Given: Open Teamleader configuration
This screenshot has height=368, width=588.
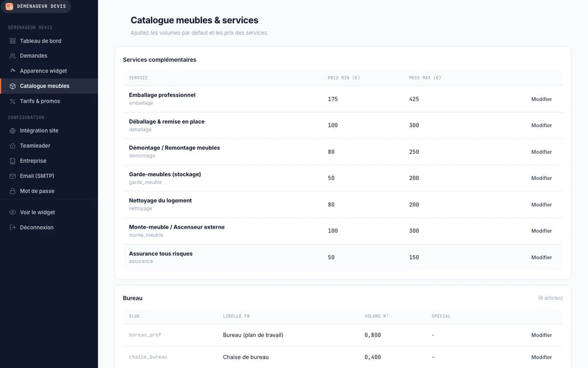Looking at the screenshot, I should (49, 146).
